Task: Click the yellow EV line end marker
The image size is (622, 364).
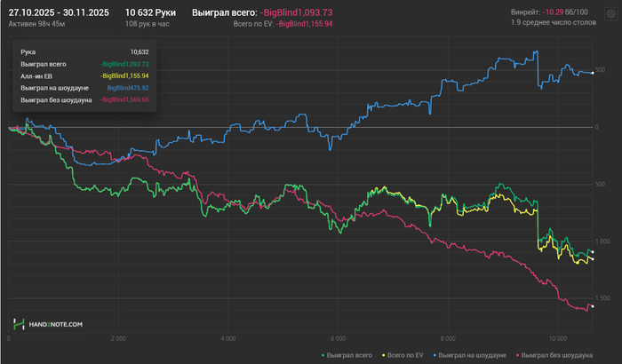Action: click(593, 259)
